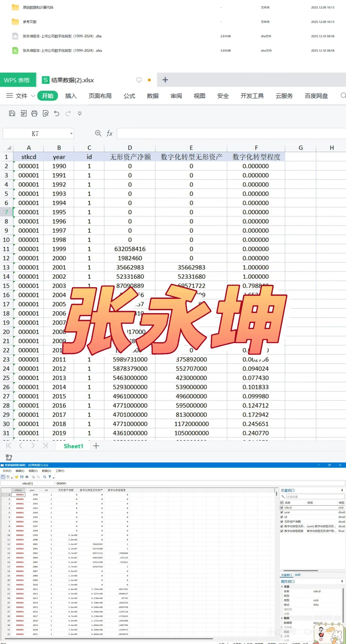Uncheck the id variable checkbox
Image resolution: width=346 pixels, height=644 pixels.
(282, 517)
